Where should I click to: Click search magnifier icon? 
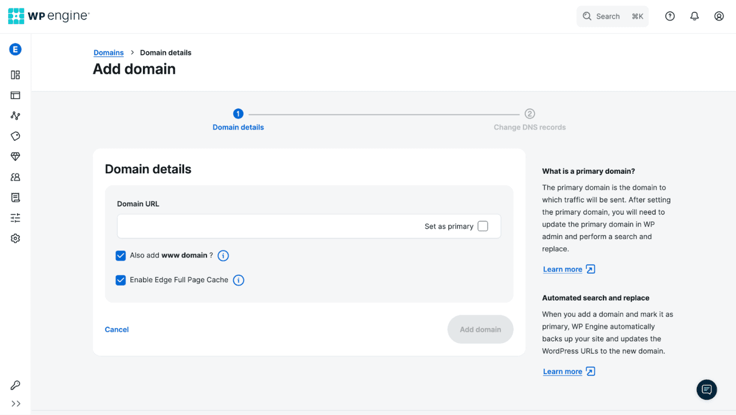click(587, 16)
